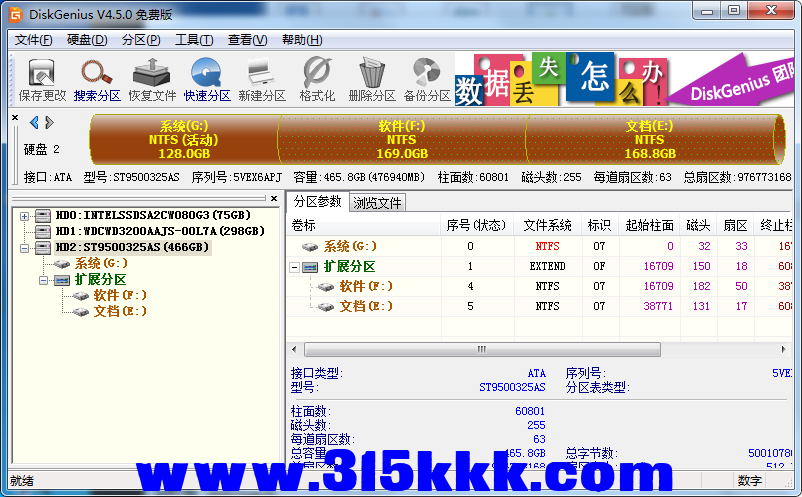Open the 文件(F) menu
The width and height of the screenshot is (802, 497).
pyautogui.click(x=33, y=40)
